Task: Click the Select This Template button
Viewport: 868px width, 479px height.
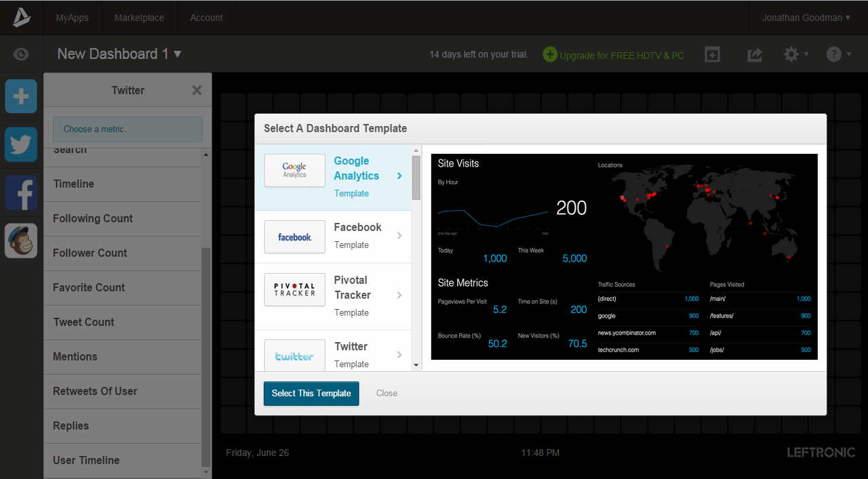Action: (x=311, y=394)
